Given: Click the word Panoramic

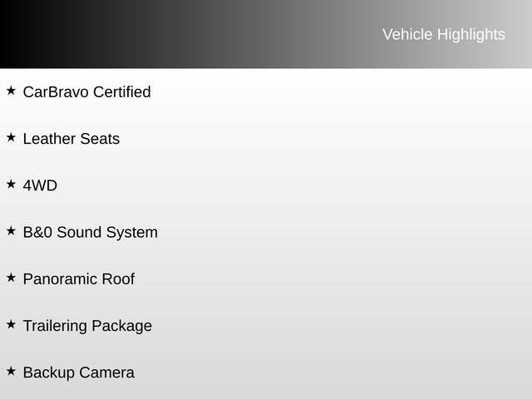Looking at the screenshot, I should click(x=61, y=279).
